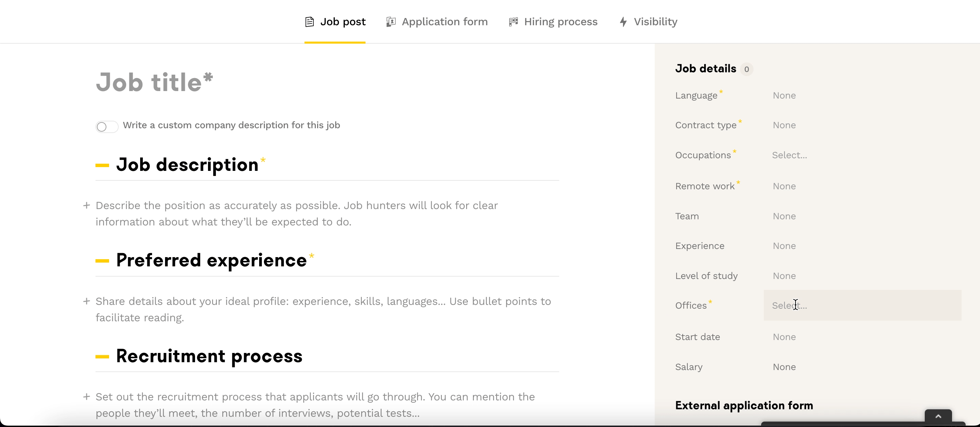Click the Job post document icon
This screenshot has width=980, height=427.
309,22
